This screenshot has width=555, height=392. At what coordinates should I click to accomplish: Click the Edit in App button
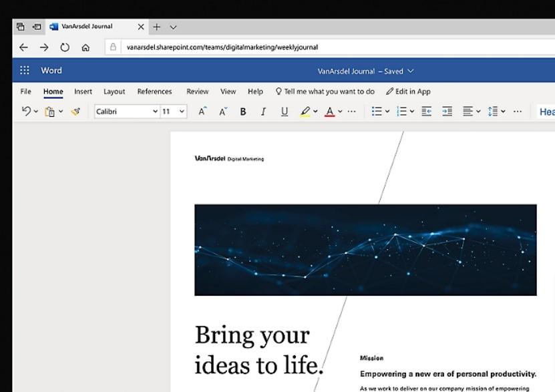point(408,91)
